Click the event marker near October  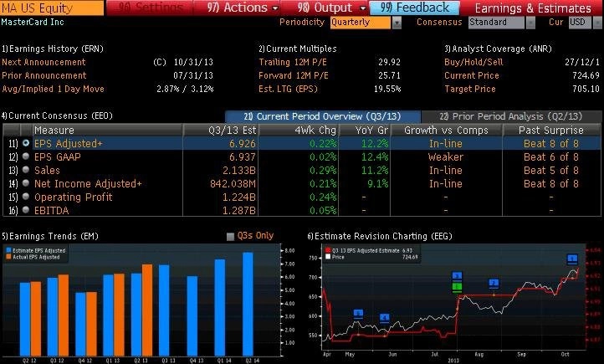[572, 259]
